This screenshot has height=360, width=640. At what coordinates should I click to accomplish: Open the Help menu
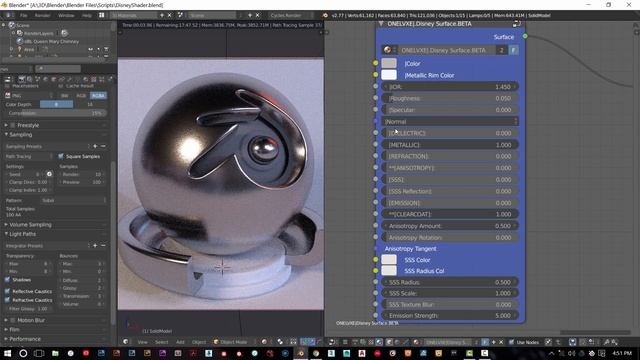pos(87,15)
